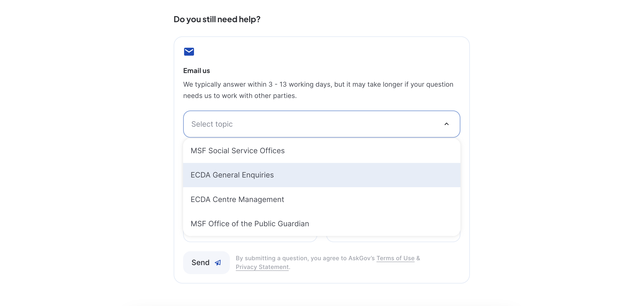Pick ECDA Centre Management from list
Viewport: 644px width, 306px height.
click(322, 199)
